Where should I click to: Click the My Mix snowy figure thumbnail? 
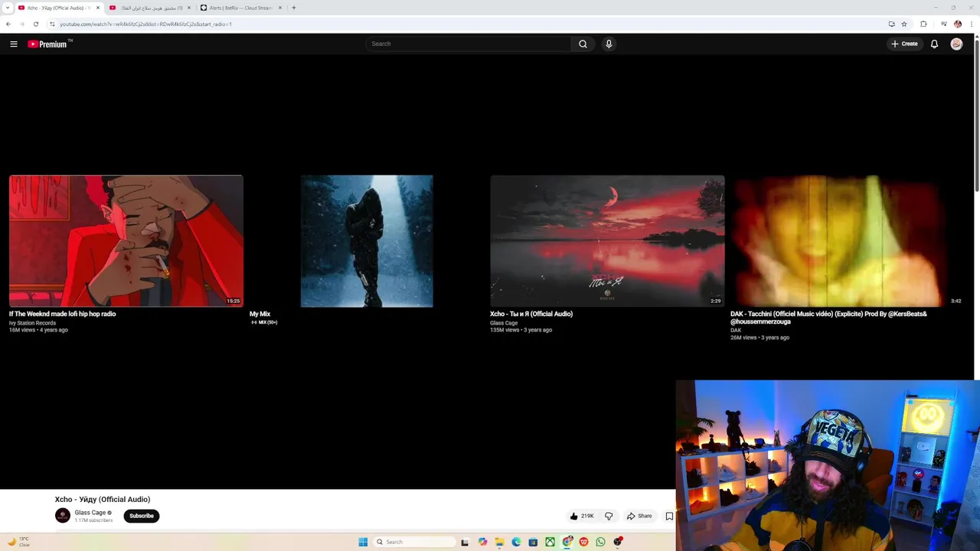(367, 241)
